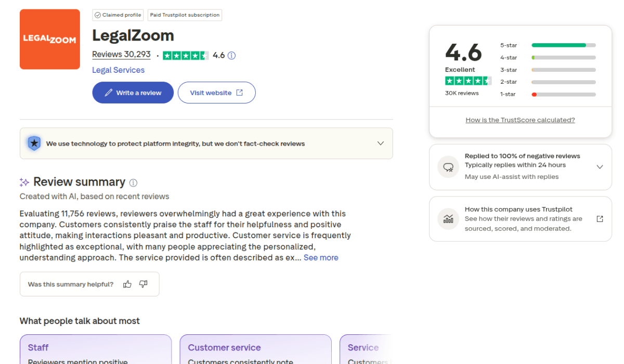Click the What people talk about most heading
The height and width of the screenshot is (364, 624).
point(80,321)
